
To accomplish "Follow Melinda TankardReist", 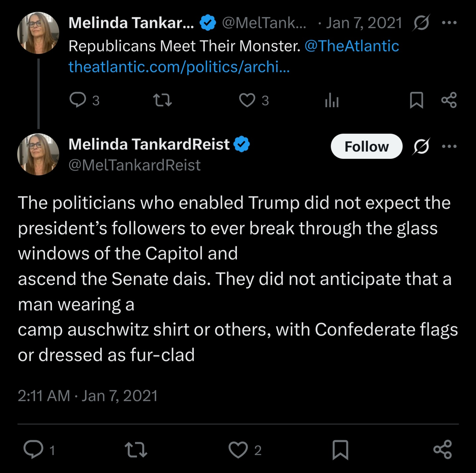I will (x=367, y=146).
